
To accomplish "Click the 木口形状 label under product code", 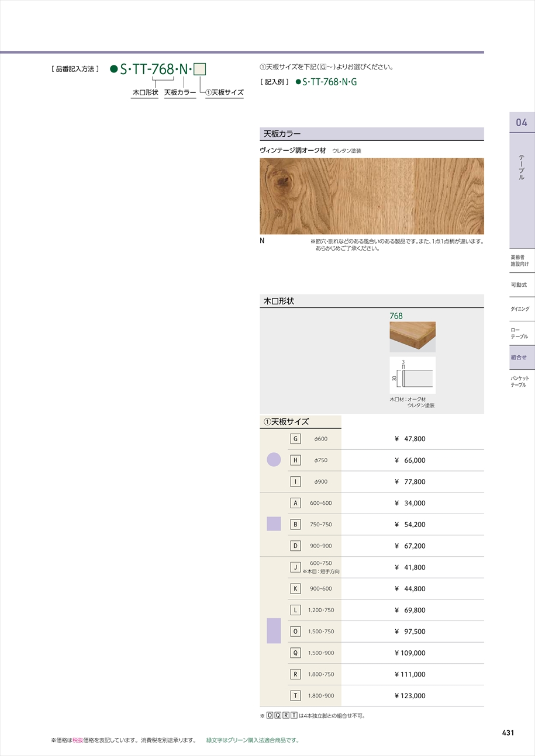I will 146,92.
